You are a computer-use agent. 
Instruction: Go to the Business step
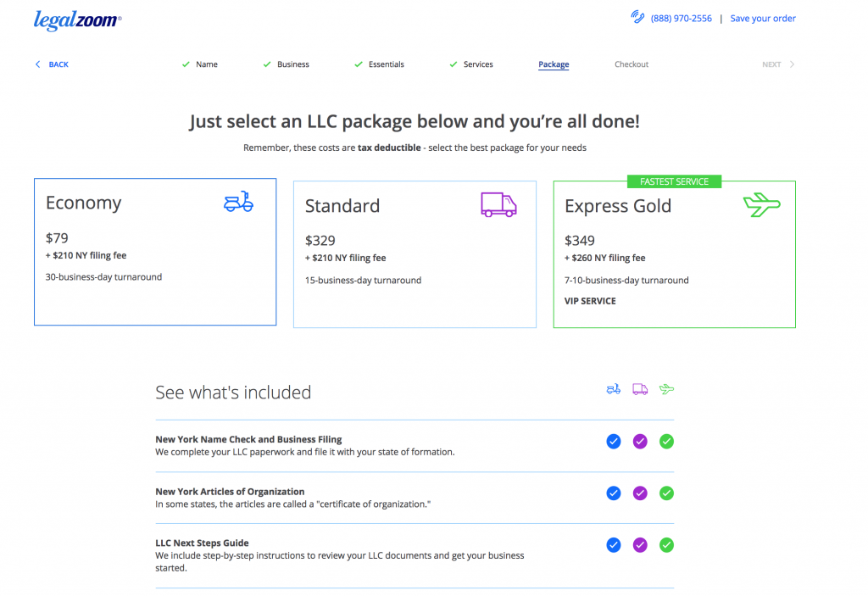(292, 64)
